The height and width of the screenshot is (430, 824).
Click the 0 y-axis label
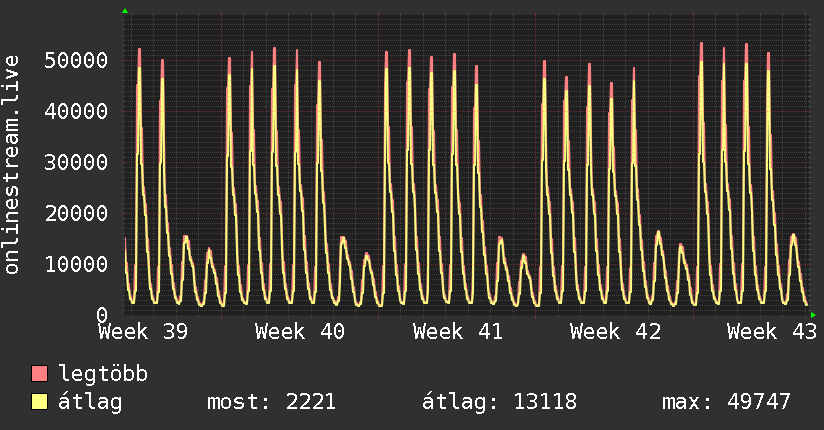(102, 315)
